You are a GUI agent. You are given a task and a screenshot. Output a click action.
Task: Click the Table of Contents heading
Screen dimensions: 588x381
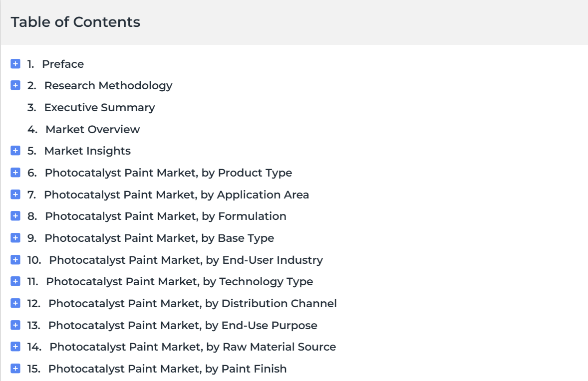75,22
